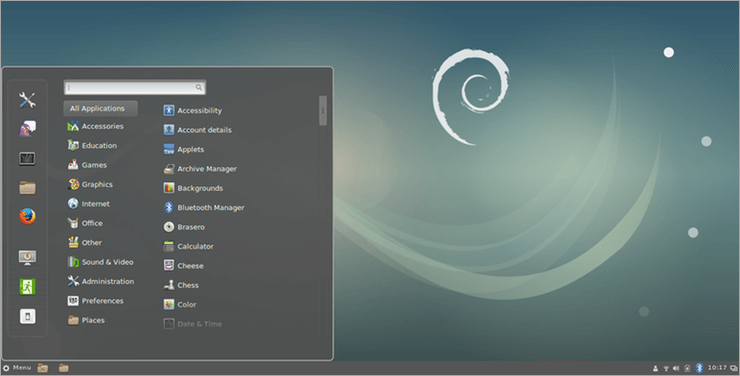The width and height of the screenshot is (740, 376).
Task: Click the folder launcher on panel
Action: (63, 368)
